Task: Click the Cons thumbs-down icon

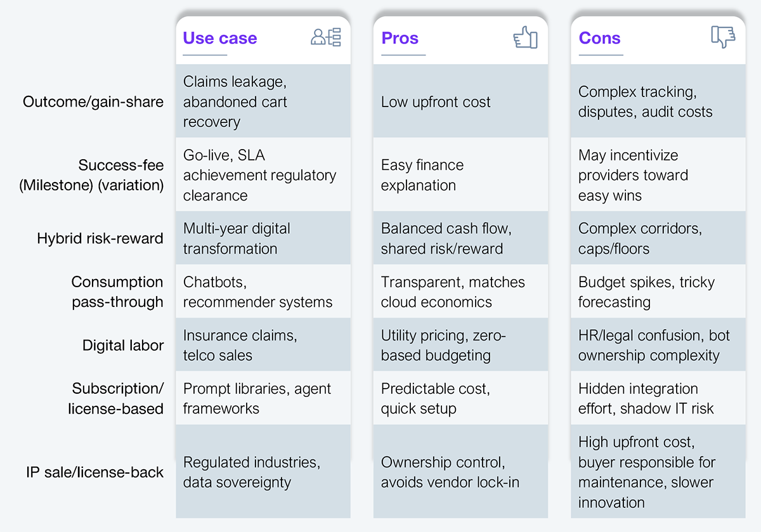Action: [723, 37]
